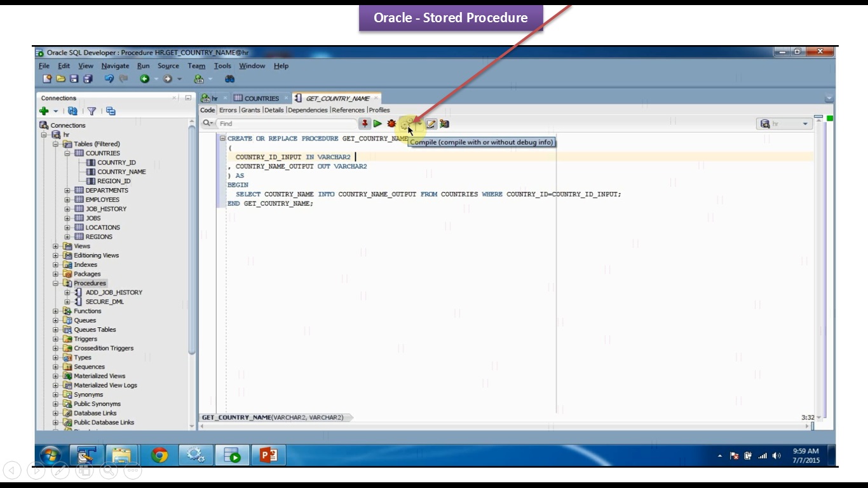Select the JOB_HISTORY table
This screenshot has height=488, width=868.
(106, 209)
